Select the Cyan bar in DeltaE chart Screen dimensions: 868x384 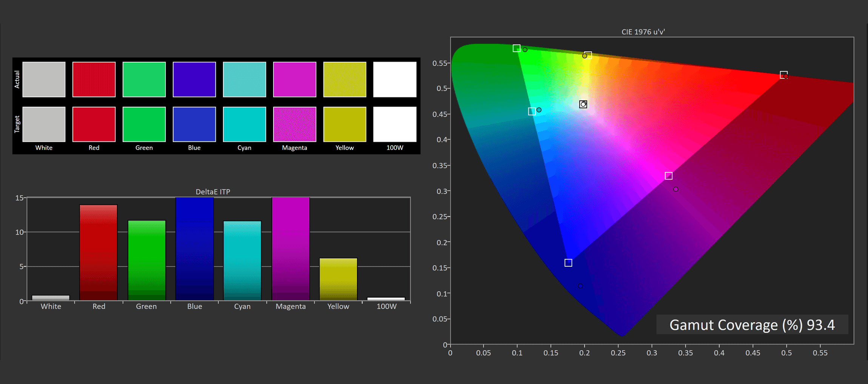(242, 261)
